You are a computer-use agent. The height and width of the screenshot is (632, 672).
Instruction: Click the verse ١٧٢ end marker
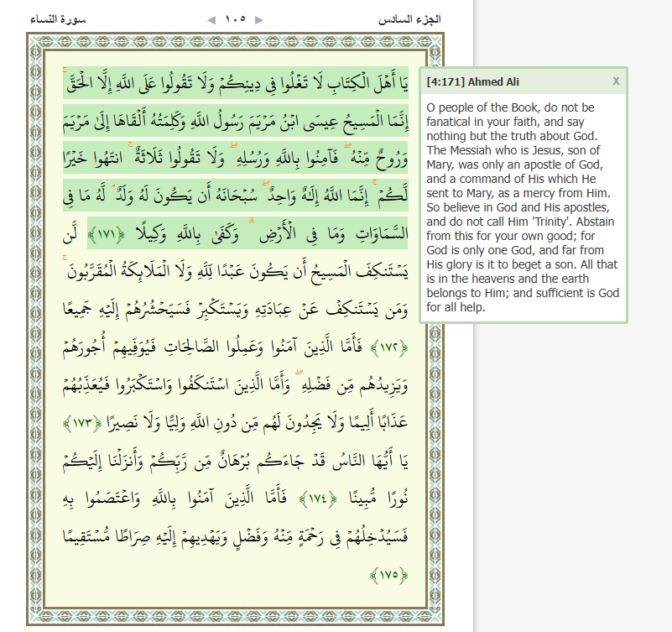click(389, 347)
